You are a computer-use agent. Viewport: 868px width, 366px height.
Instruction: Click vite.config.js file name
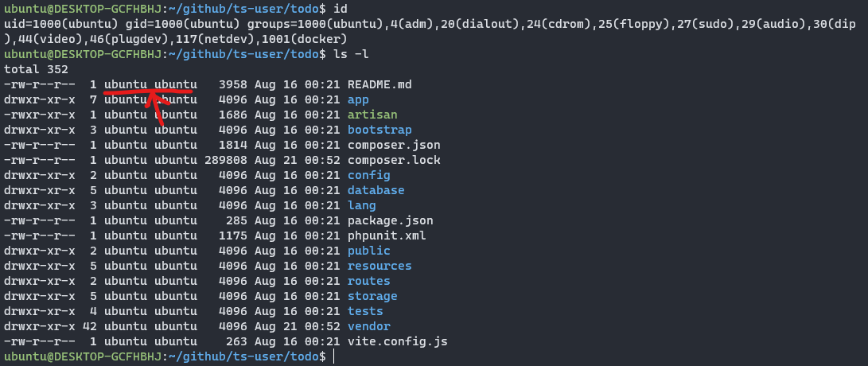(398, 341)
